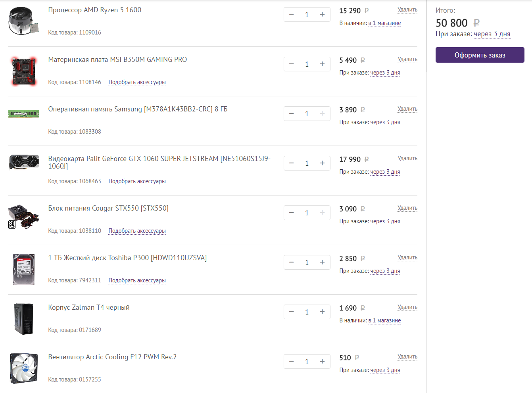Open delivery date link under the total

coord(492,34)
